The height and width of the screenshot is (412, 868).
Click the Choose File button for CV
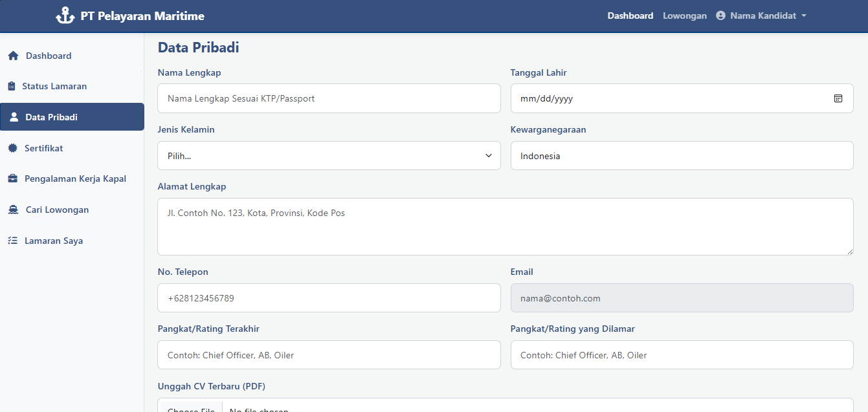tap(191, 407)
